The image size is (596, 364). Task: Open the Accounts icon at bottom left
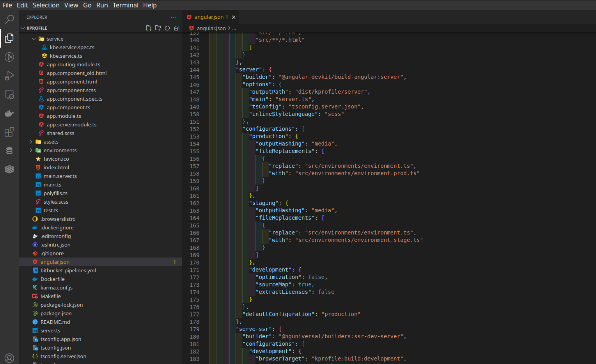9,358
